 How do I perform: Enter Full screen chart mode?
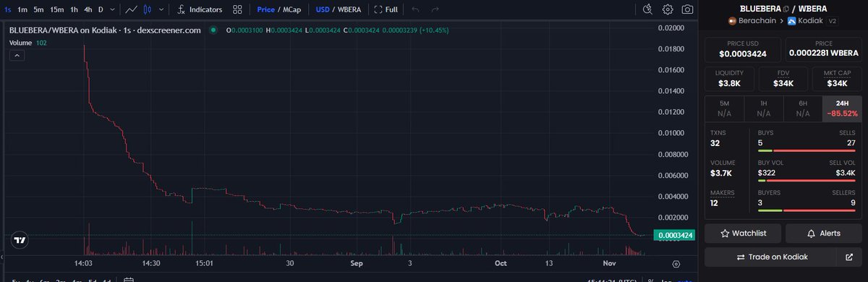[x=386, y=9]
